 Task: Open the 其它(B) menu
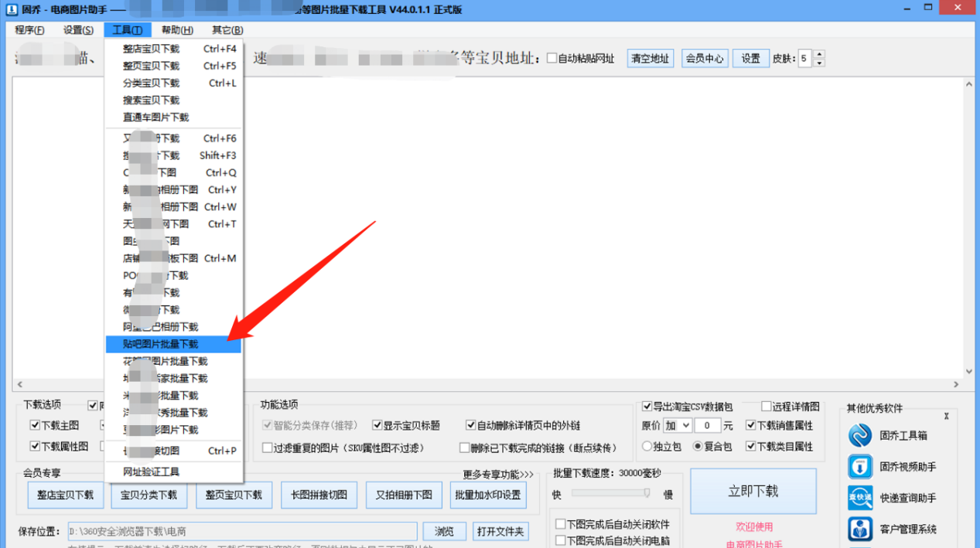[x=227, y=30]
